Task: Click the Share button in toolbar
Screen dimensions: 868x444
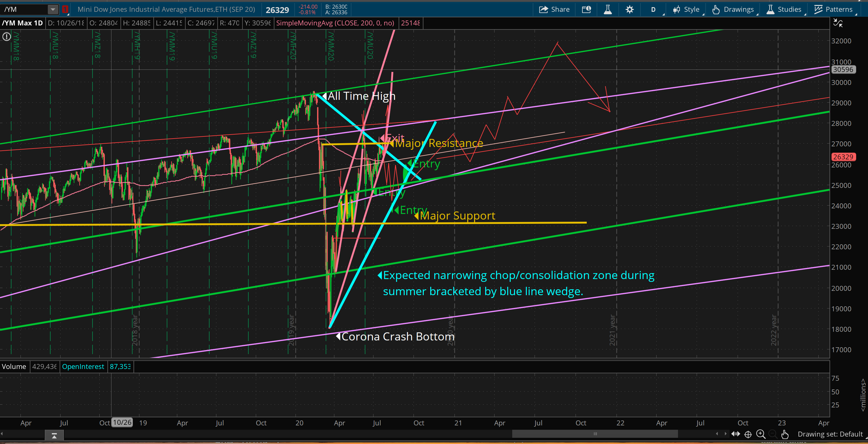Action: (x=554, y=9)
